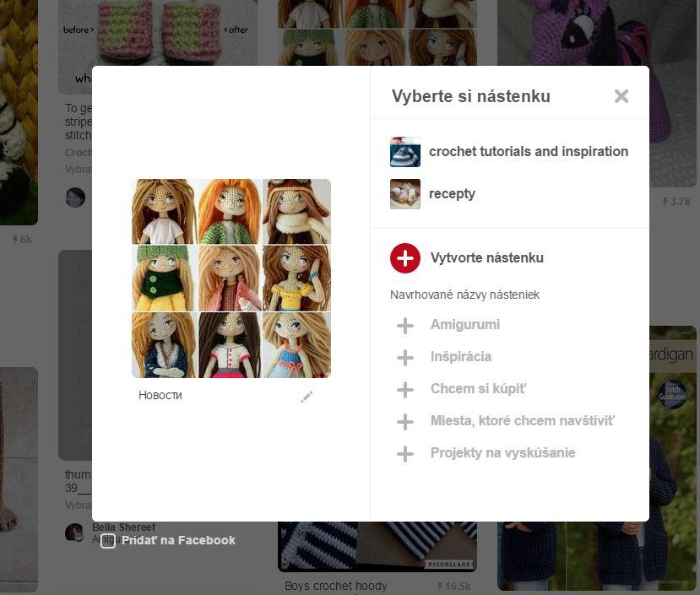Viewport: 700px width, 595px height.
Task: Choose the suggested name Inšpirácia
Action: click(x=460, y=357)
